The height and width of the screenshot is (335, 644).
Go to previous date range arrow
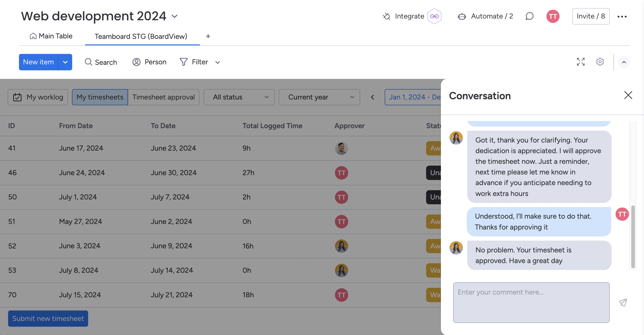[372, 97]
